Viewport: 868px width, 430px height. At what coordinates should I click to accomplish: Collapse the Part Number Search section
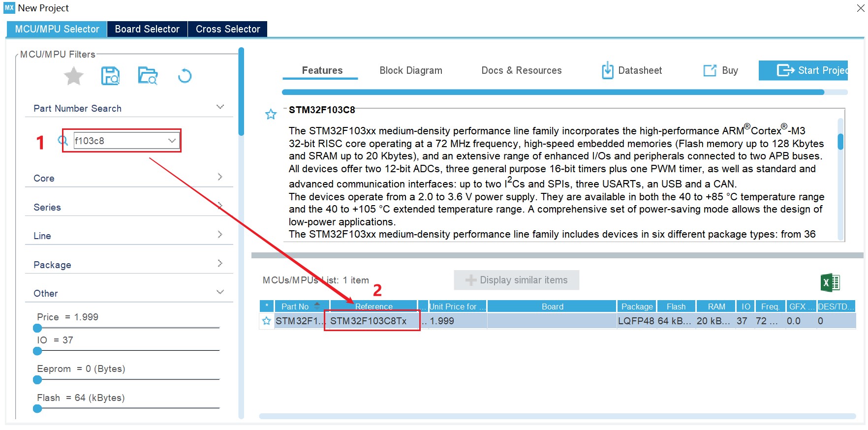(x=220, y=107)
